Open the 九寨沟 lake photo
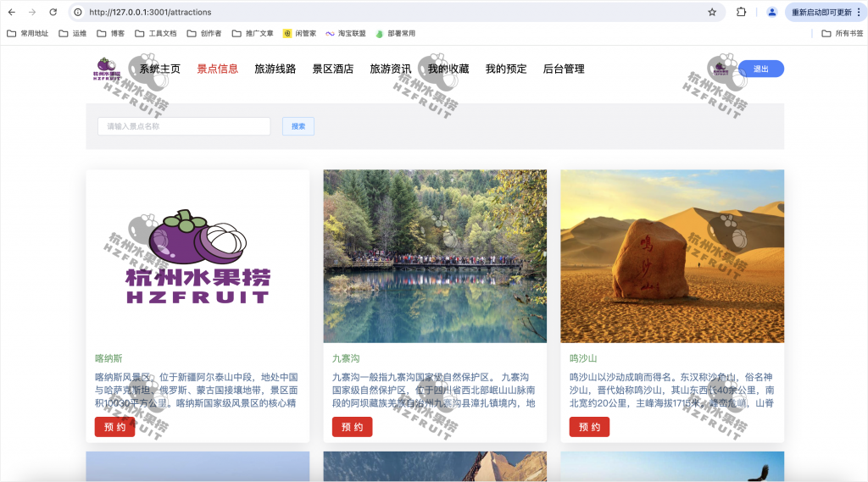 click(x=435, y=256)
